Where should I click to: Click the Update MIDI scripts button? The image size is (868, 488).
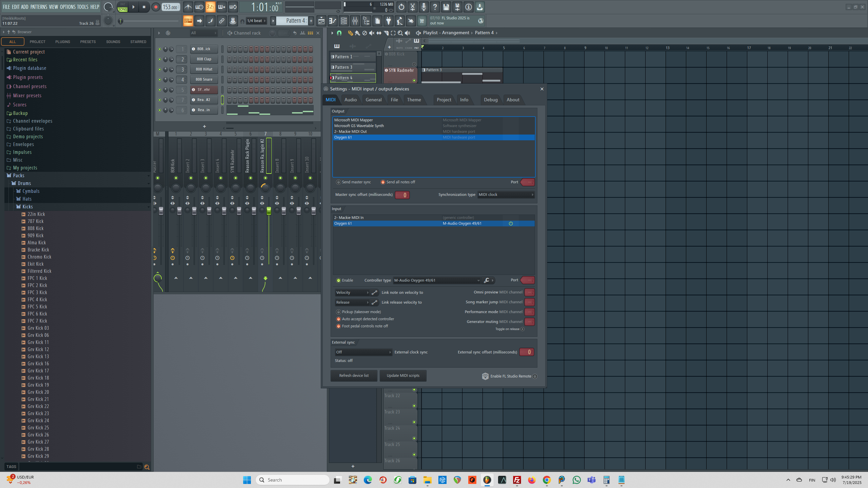point(403,375)
